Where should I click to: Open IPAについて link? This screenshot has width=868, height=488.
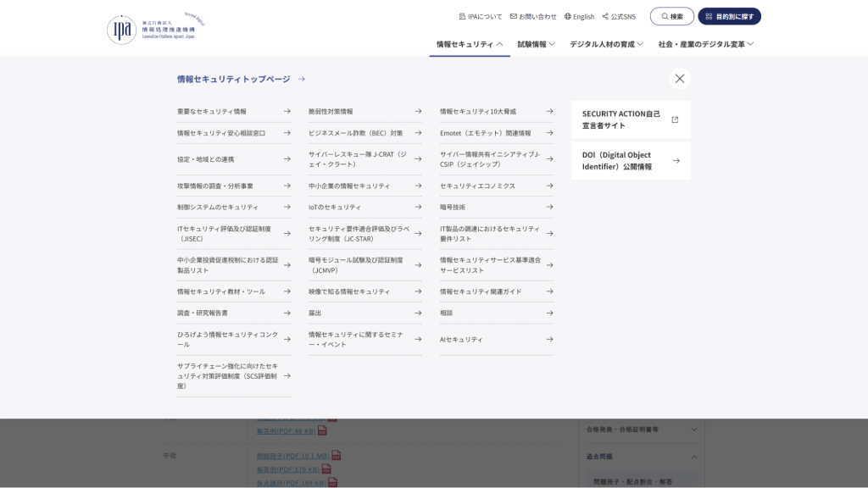pyautogui.click(x=481, y=17)
